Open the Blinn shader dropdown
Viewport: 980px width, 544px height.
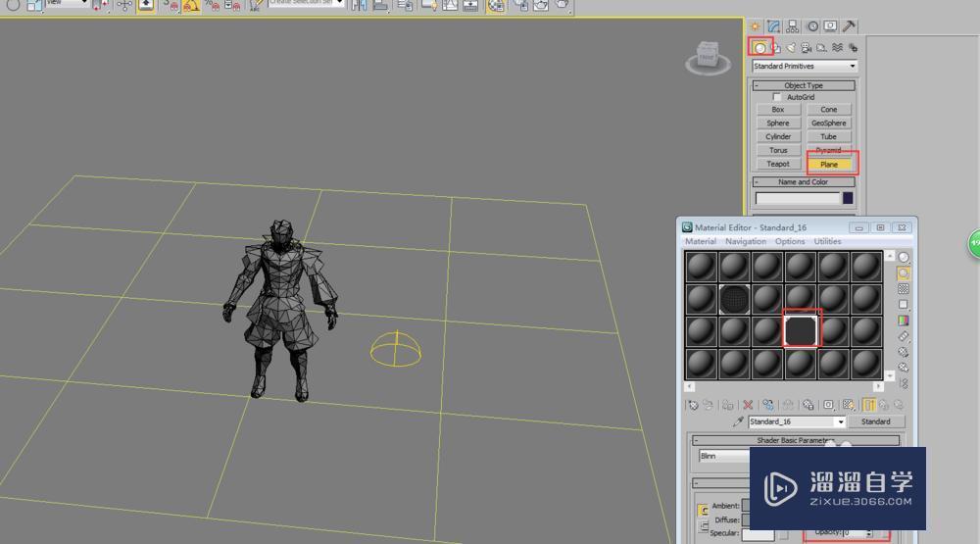(x=724, y=456)
